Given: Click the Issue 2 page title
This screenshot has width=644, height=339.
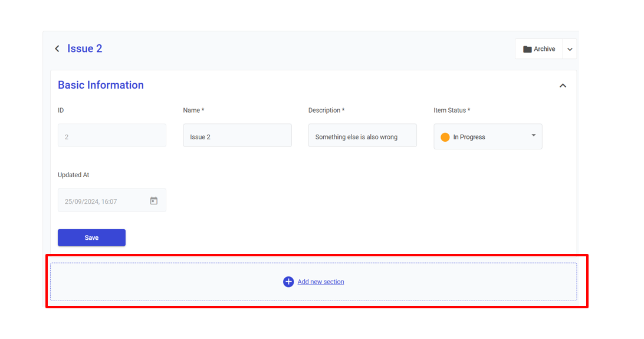Looking at the screenshot, I should click(84, 48).
